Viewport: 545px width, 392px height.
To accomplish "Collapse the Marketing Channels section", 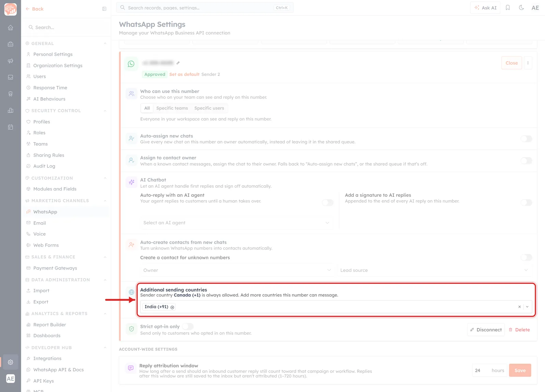I will (105, 201).
